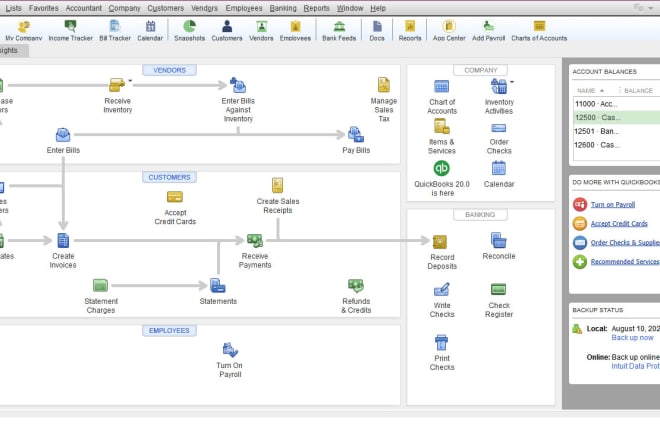Viewport: 660px width, 440px height.
Task: Open the Banking menu
Action: (283, 8)
